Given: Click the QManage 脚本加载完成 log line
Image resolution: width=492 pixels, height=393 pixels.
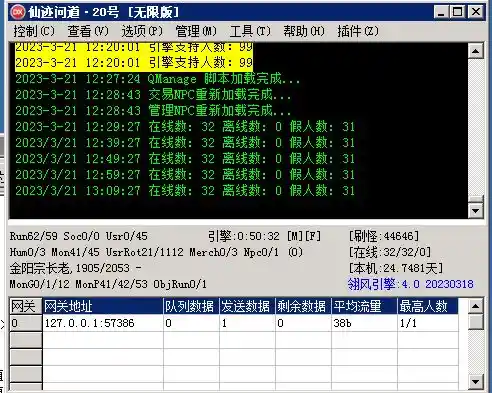Looking at the screenshot, I should [157, 79].
